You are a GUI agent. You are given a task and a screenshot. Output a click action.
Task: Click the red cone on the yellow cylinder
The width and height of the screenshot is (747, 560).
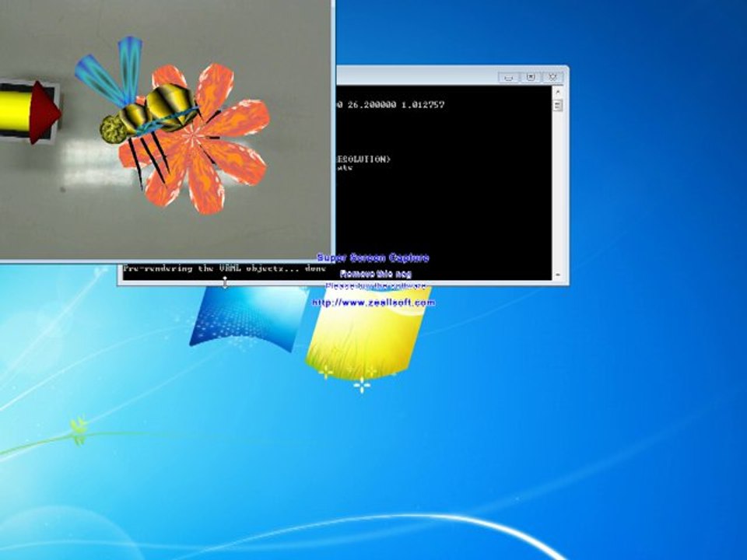(x=44, y=113)
